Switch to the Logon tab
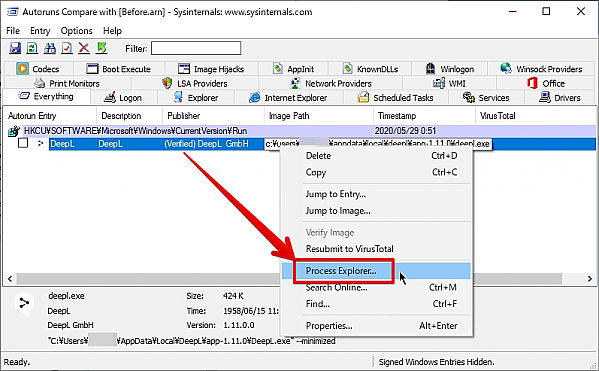Screen dimensions: 599x371 click(123, 98)
